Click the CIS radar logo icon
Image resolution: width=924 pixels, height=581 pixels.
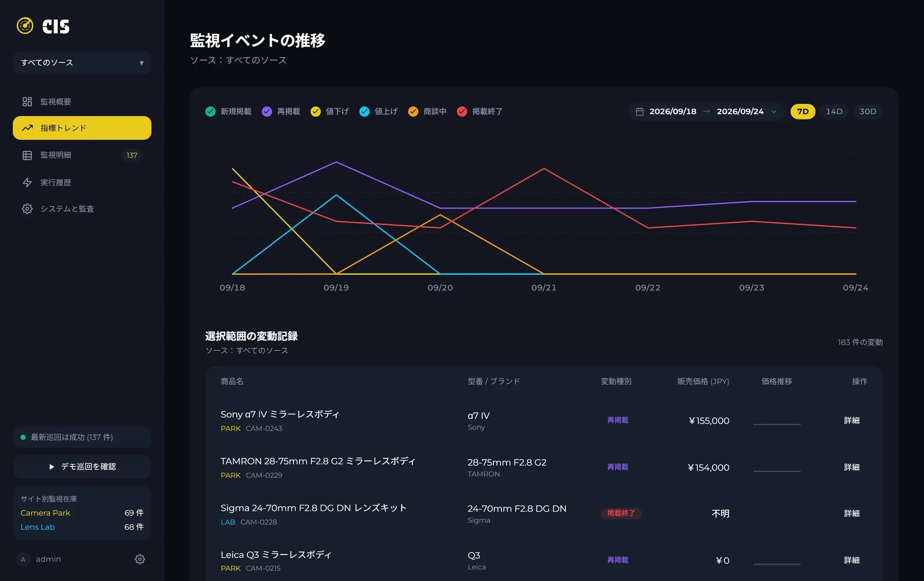[x=25, y=26]
